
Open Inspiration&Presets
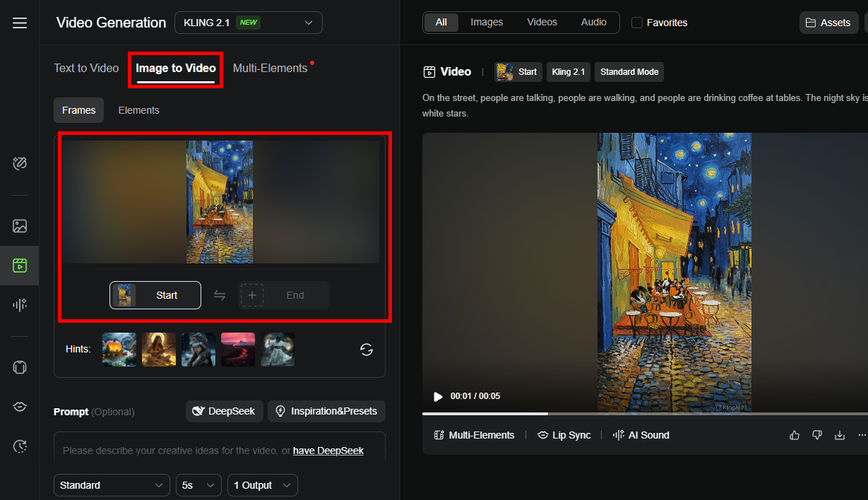pyautogui.click(x=326, y=411)
